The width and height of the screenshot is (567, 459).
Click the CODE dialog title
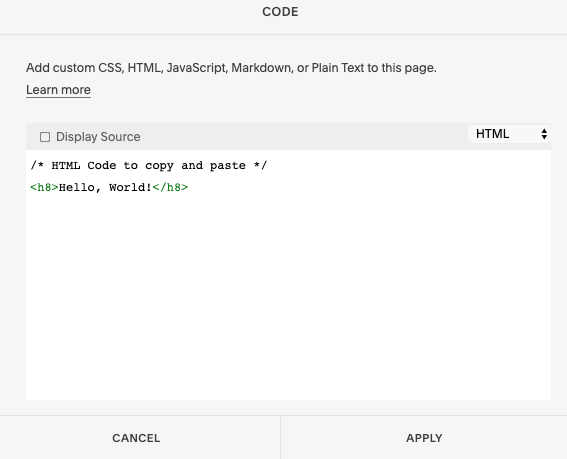[280, 12]
